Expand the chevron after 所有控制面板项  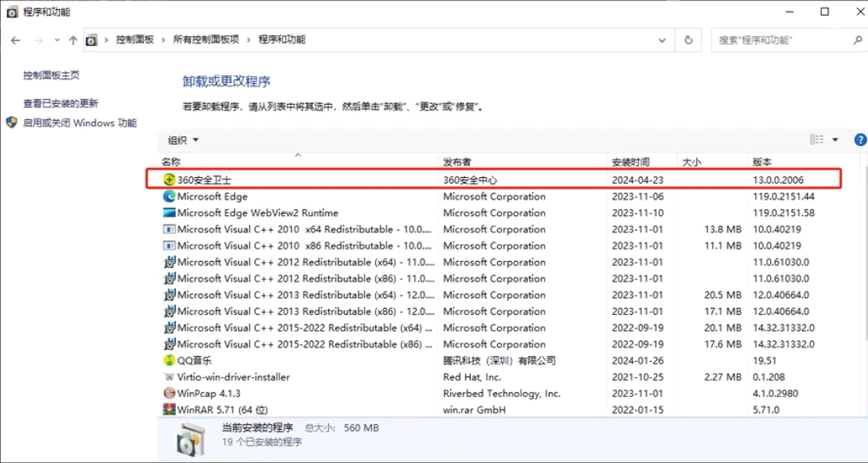pyautogui.click(x=249, y=40)
